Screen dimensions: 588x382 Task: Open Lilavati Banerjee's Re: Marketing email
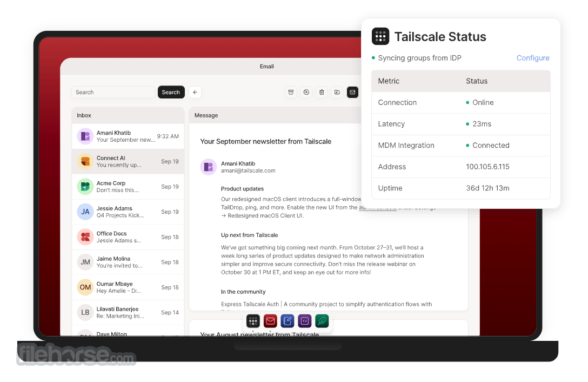pyautogui.click(x=128, y=312)
